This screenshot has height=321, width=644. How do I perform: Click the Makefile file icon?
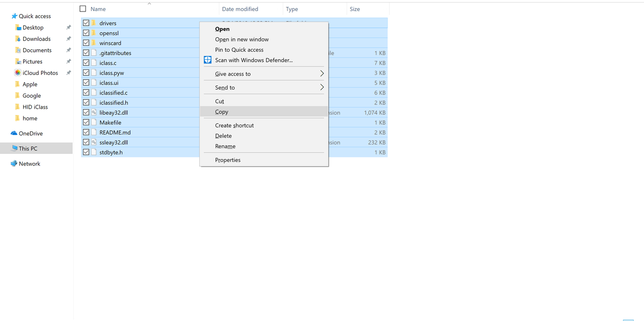click(94, 122)
